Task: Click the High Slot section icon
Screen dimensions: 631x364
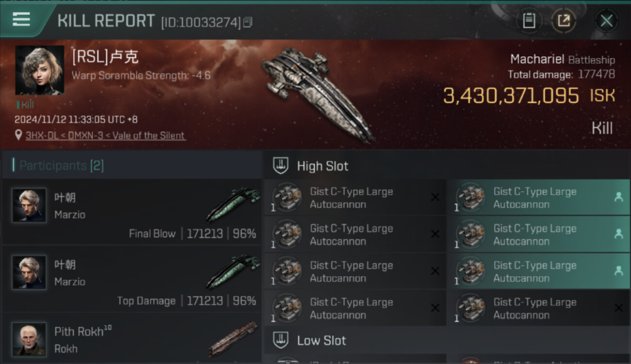Action: coord(281,166)
